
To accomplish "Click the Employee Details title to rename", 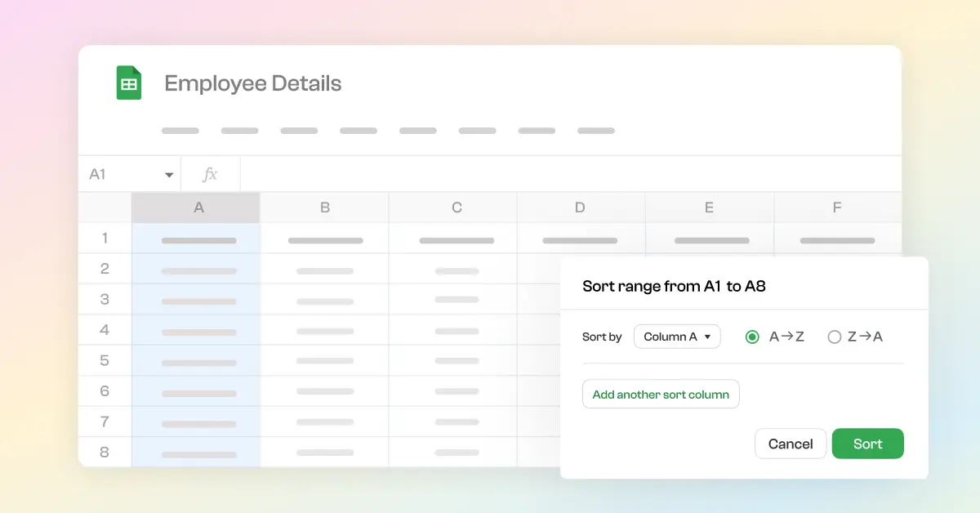I will pos(252,83).
